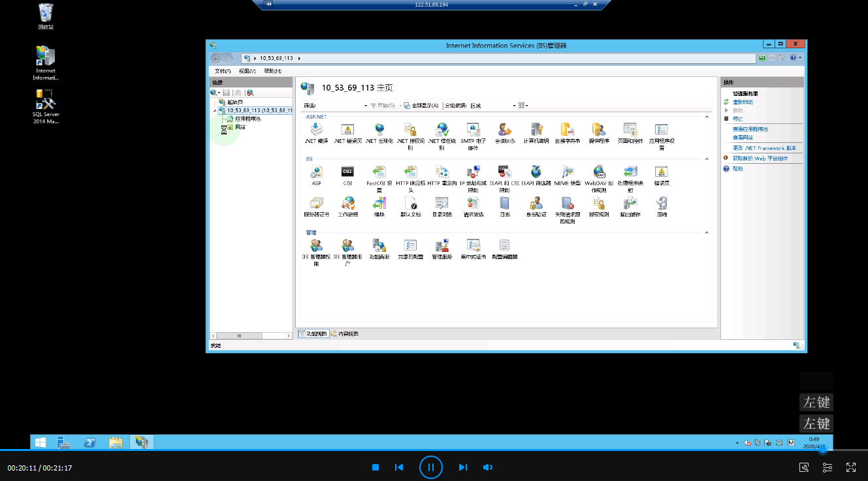
Task: Switch to 内容视图 (Content View) tab
Action: click(x=344, y=334)
